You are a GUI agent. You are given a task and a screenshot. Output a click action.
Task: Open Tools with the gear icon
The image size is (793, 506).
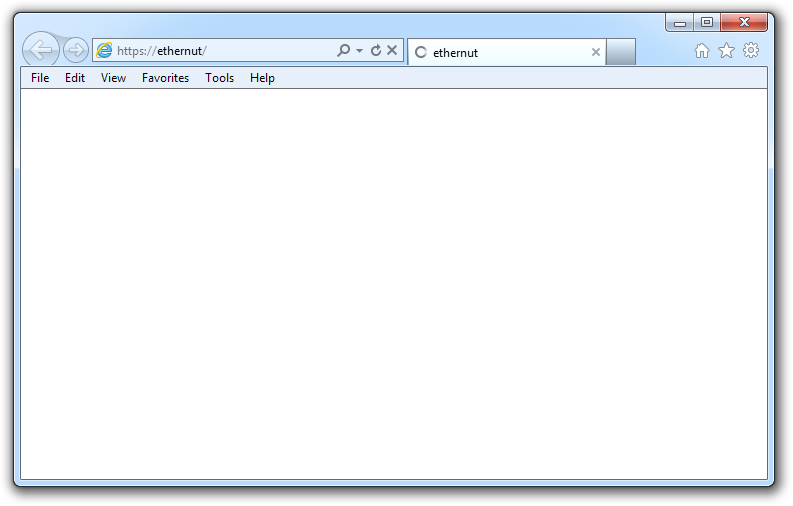(x=751, y=50)
